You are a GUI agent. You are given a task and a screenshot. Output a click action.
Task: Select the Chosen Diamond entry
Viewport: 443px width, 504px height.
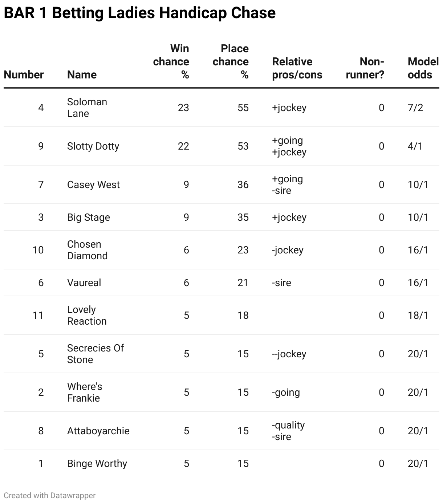[88, 250]
